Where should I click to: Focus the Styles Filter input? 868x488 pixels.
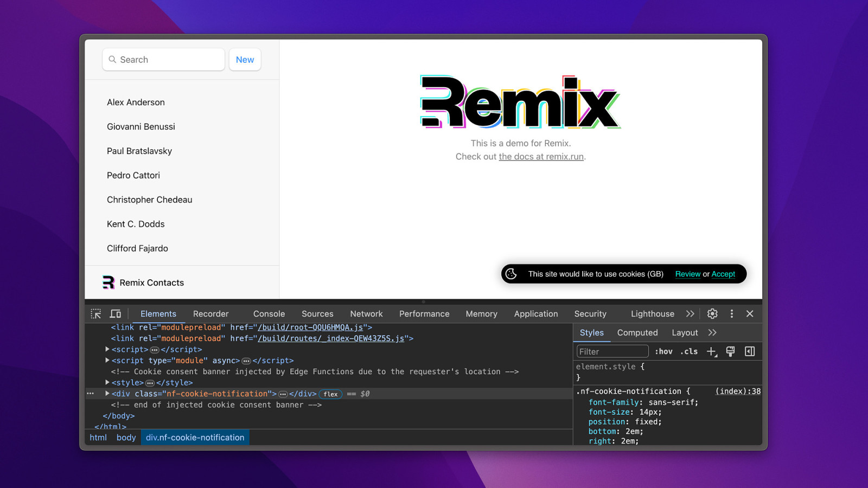pos(612,351)
